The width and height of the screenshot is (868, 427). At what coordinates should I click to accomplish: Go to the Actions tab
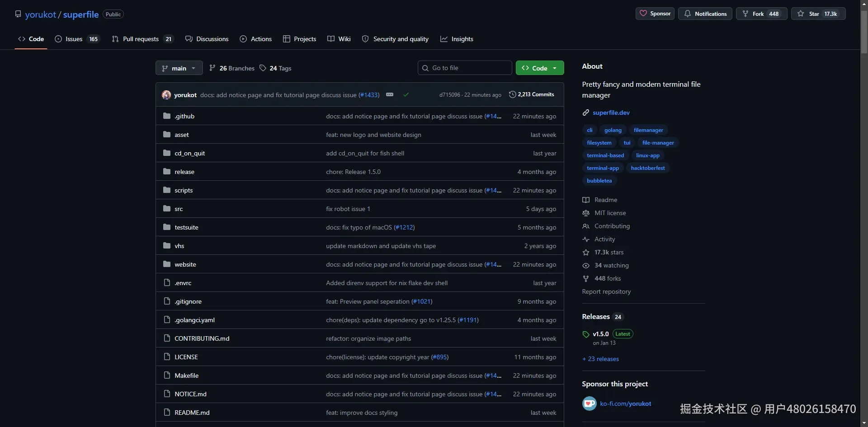pyautogui.click(x=256, y=39)
